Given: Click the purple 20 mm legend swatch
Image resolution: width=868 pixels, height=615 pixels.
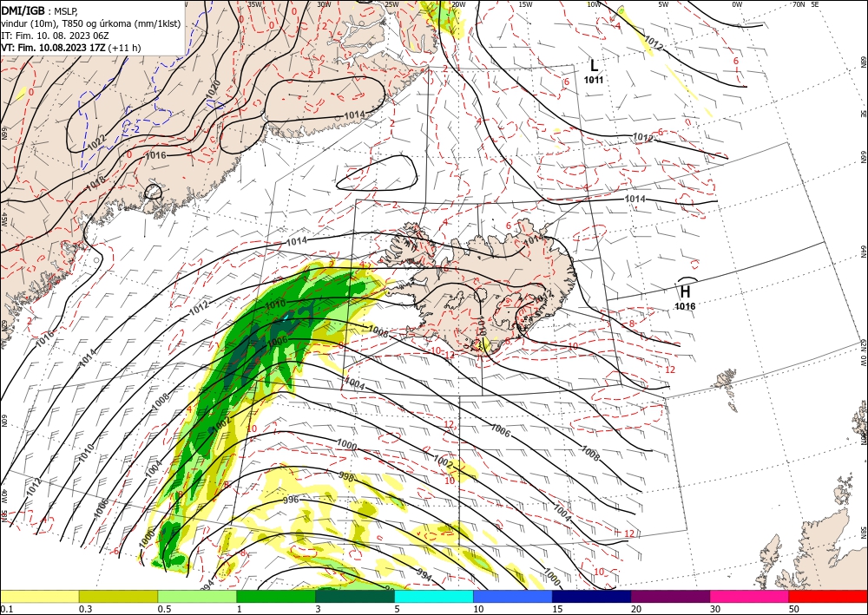Looking at the screenshot, I should click(x=670, y=596).
